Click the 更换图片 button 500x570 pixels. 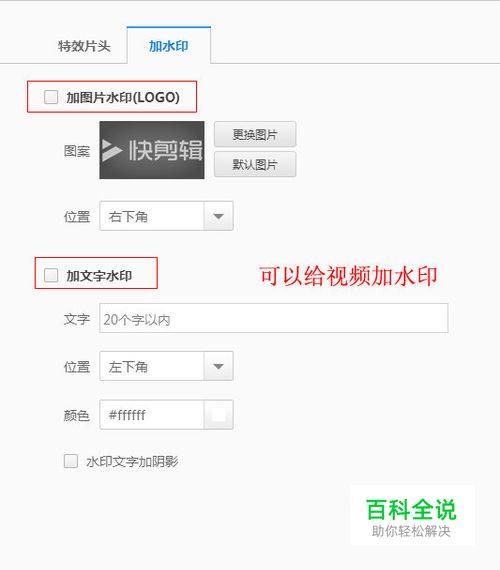coord(255,135)
